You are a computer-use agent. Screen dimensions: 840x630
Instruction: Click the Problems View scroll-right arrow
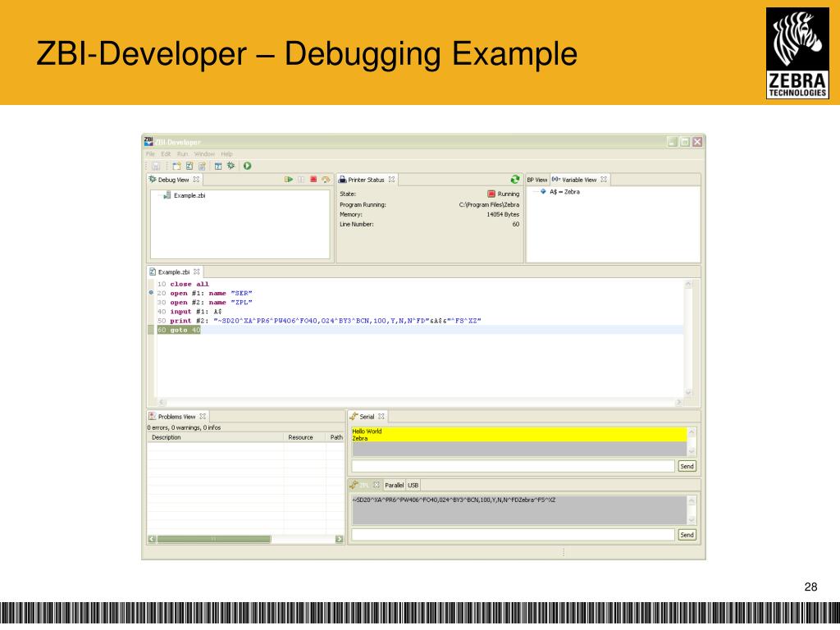click(339, 539)
